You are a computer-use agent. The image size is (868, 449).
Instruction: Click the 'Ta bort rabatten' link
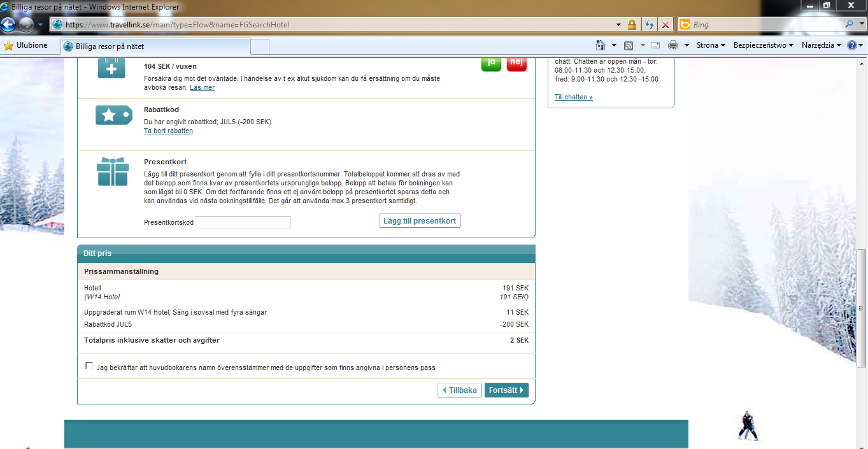pos(168,131)
